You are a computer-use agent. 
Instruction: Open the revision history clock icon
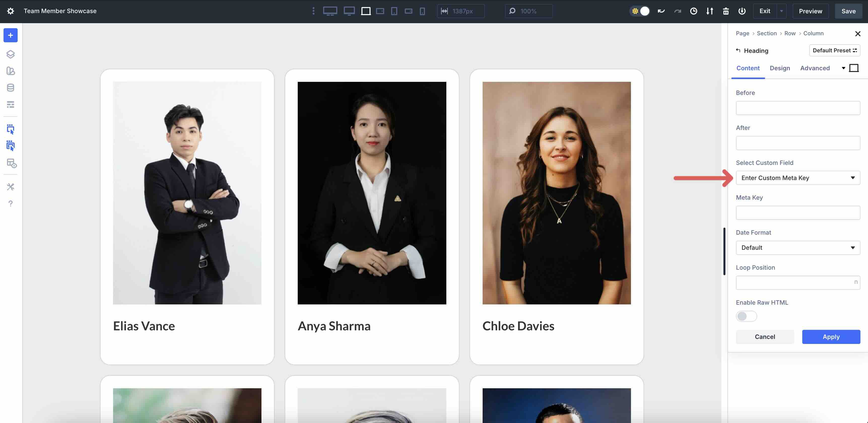pyautogui.click(x=694, y=11)
